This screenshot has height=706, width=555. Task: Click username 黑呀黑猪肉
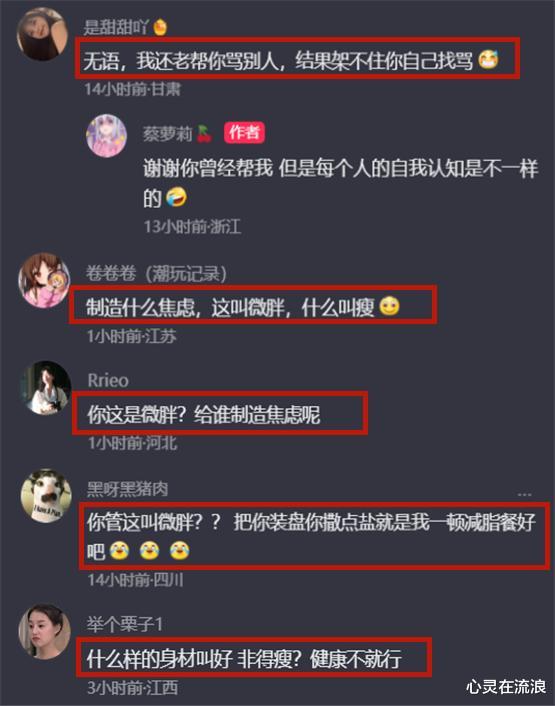tap(127, 489)
